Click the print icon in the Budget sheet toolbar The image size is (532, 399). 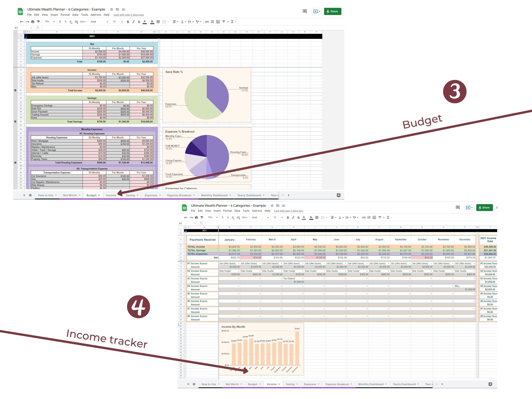[33, 22]
